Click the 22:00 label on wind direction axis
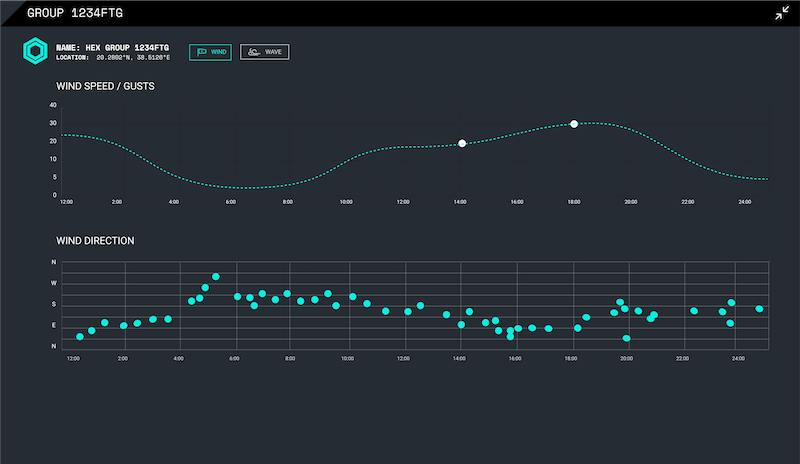The image size is (800, 464). [682, 358]
